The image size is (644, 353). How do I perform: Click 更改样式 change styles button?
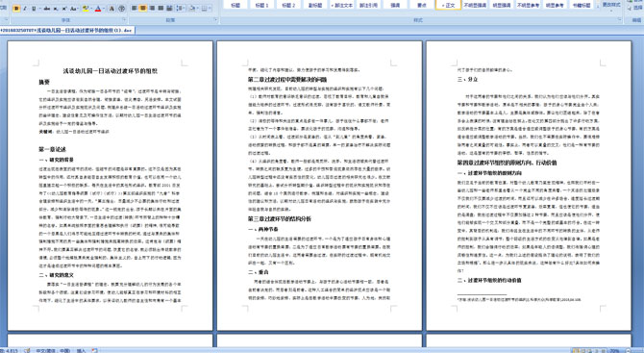(611, 5)
